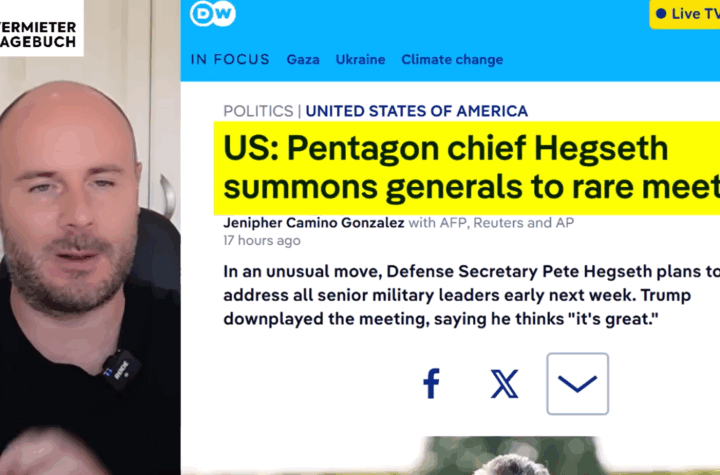Click 'with AFP, Reuters and AP' credit
Image resolution: width=720 pixels, height=475 pixels.
coord(491,223)
